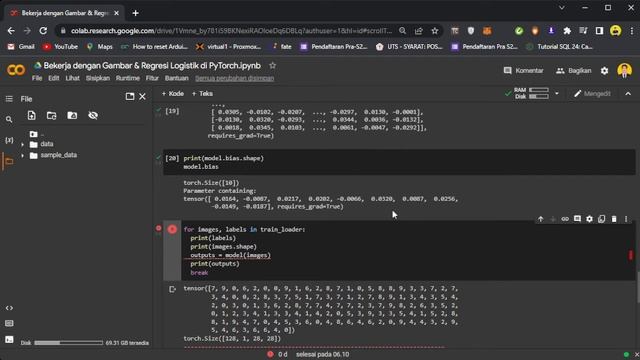
Task: Bookmark this page star icon
Action: (435, 31)
